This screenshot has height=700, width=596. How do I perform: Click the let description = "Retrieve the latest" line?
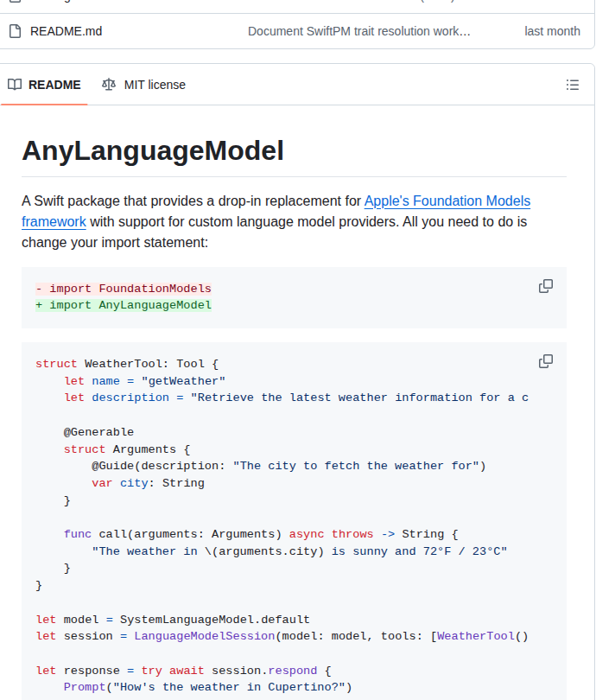pyautogui.click(x=296, y=398)
